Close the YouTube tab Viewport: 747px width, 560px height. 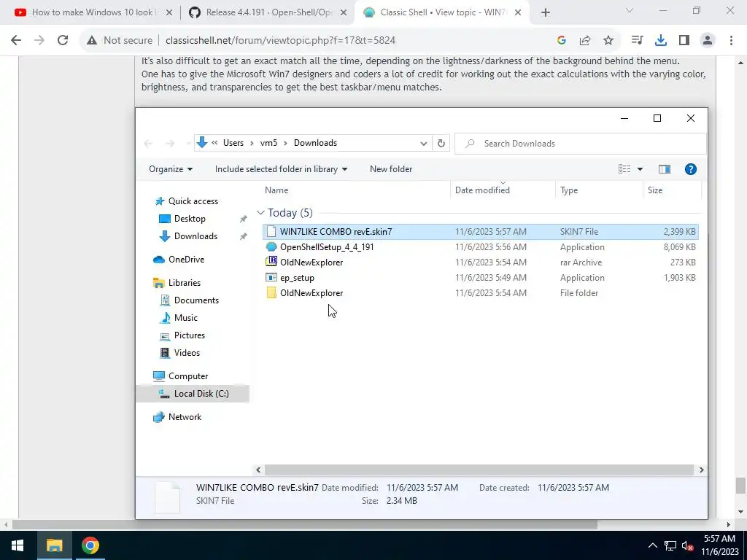tap(169, 13)
